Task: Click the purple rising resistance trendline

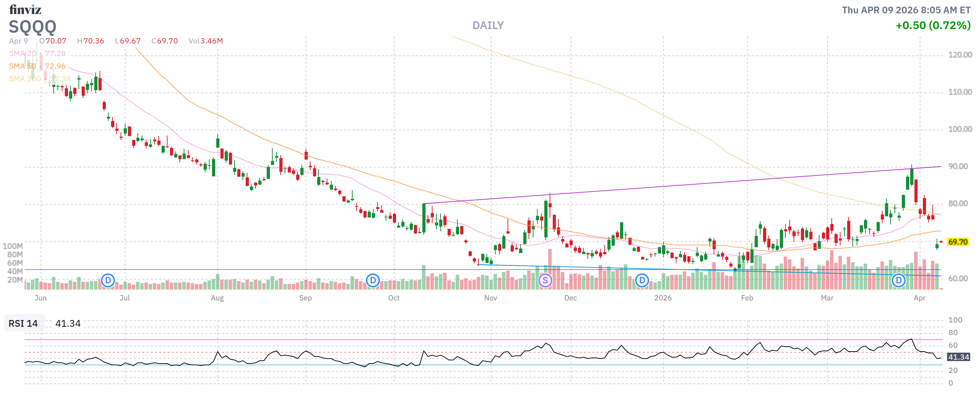Action: click(685, 185)
